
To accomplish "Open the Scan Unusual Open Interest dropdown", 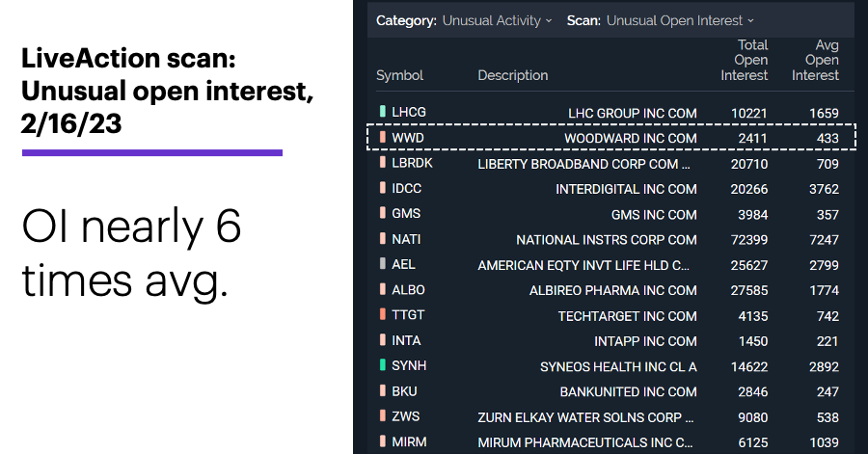I will pyautogui.click(x=680, y=20).
